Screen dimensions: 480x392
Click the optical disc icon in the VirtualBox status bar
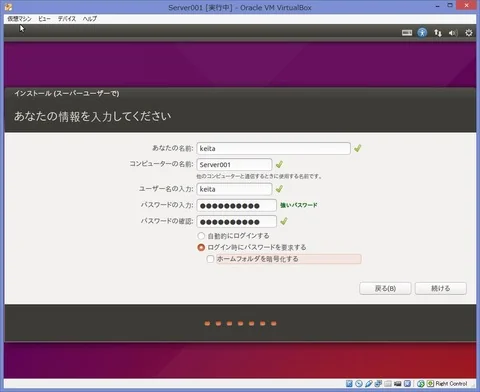coord(359,384)
